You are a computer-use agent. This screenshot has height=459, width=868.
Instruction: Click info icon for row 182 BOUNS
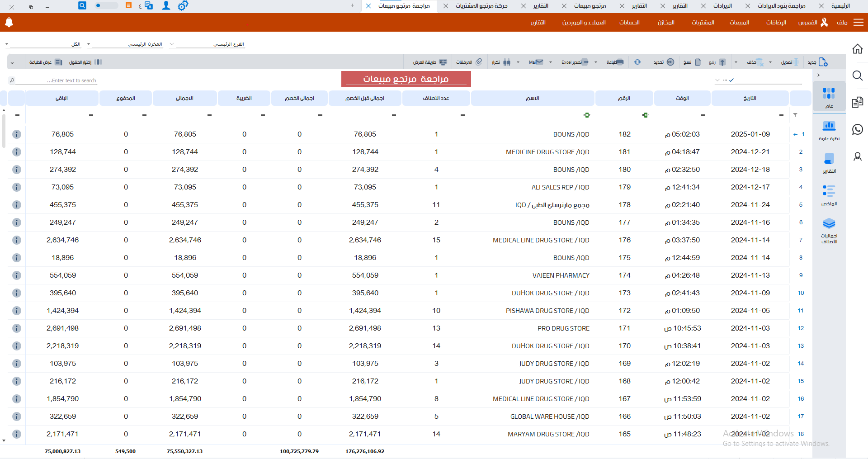point(17,134)
